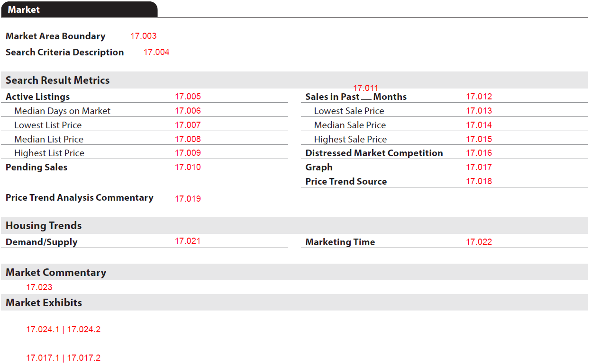This screenshot has width=591, height=364.
Task: Select field code 17.015
Action: 479,139
